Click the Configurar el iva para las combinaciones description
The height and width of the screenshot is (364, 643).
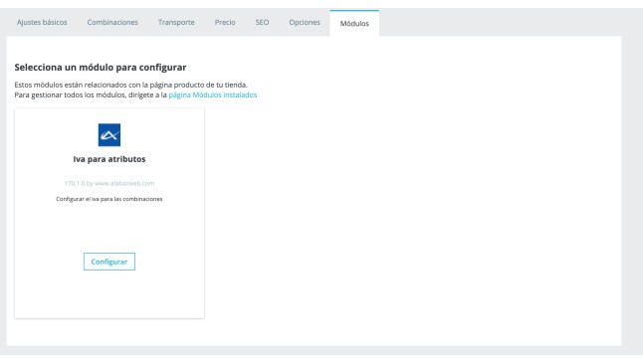109,199
